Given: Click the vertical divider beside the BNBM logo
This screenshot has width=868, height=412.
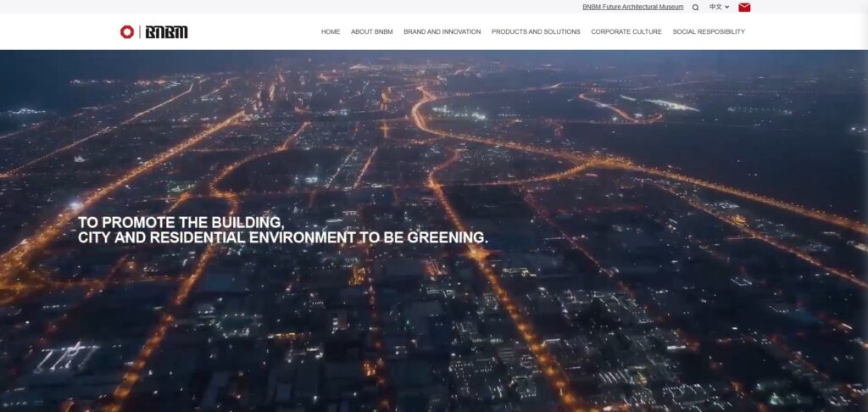Looking at the screenshot, I should 140,32.
